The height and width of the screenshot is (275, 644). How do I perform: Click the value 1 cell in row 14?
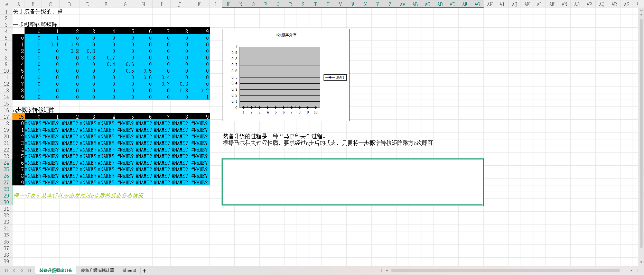[x=199, y=97]
